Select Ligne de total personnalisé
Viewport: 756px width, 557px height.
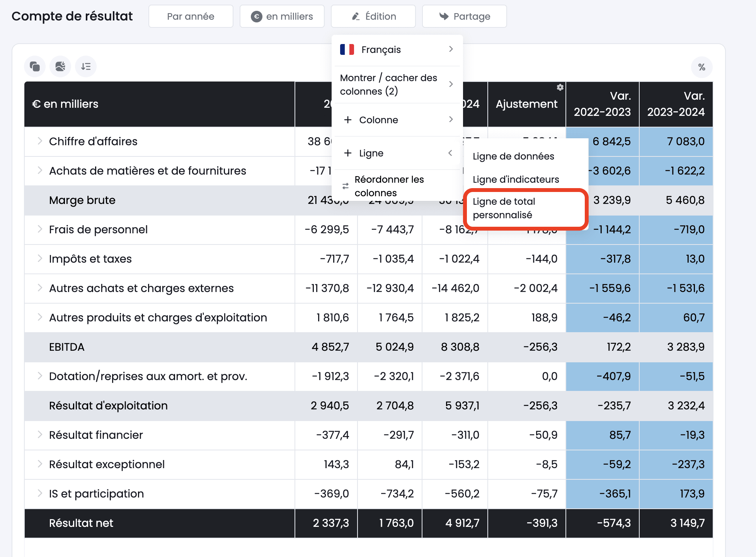click(526, 209)
